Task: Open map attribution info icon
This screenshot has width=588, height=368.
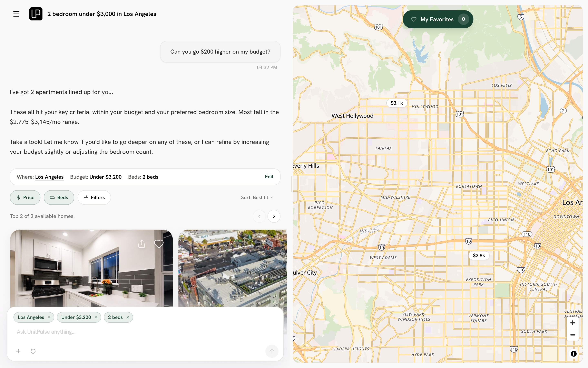Action: pyautogui.click(x=574, y=354)
